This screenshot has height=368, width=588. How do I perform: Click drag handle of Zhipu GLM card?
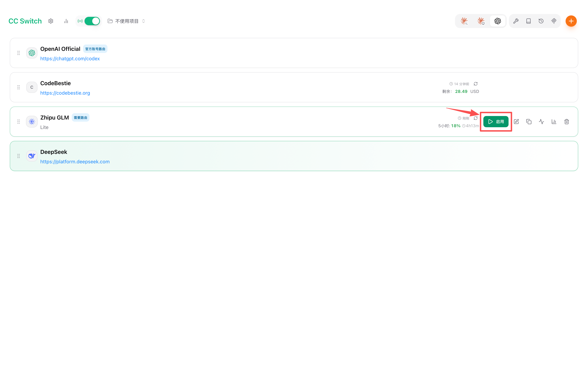tap(19, 121)
